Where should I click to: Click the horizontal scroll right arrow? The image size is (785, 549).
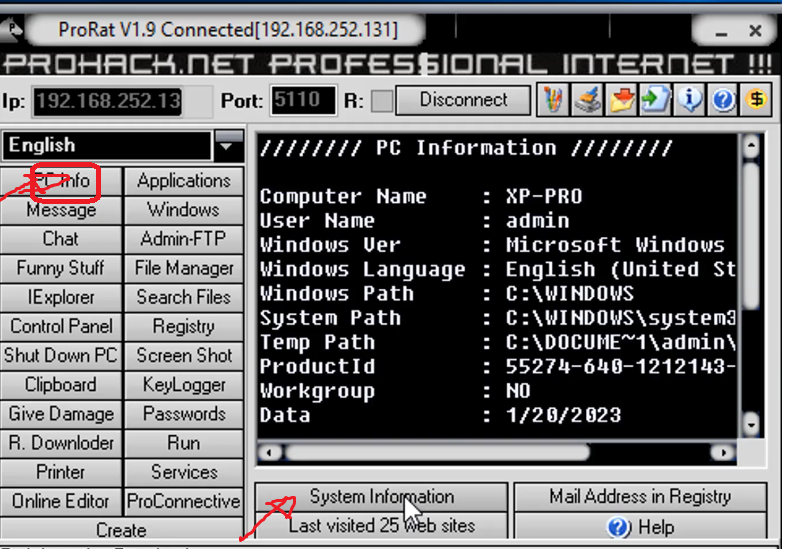[x=723, y=453]
